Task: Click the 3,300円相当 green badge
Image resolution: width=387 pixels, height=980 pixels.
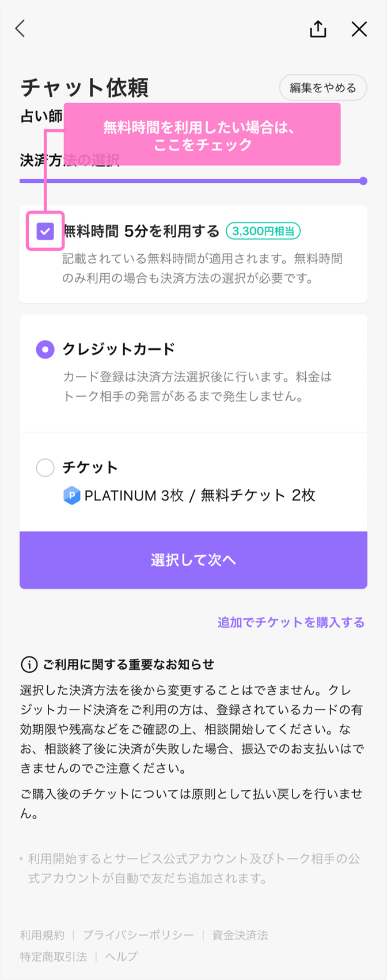Action: 263,231
